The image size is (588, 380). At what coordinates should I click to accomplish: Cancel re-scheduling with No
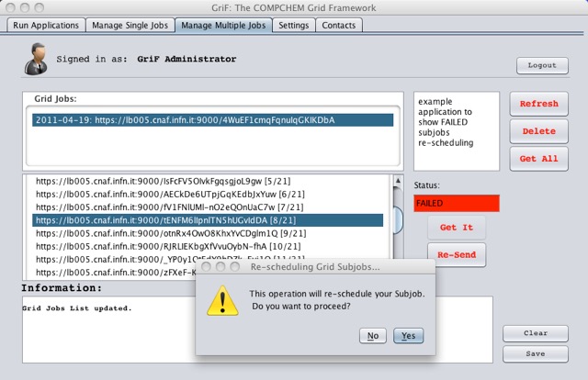(x=373, y=336)
